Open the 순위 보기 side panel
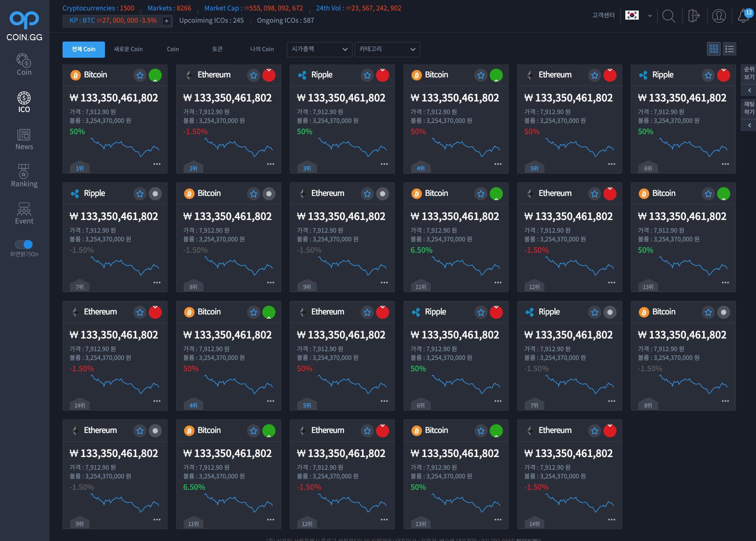Image resolution: width=756 pixels, height=541 pixels. click(x=749, y=73)
